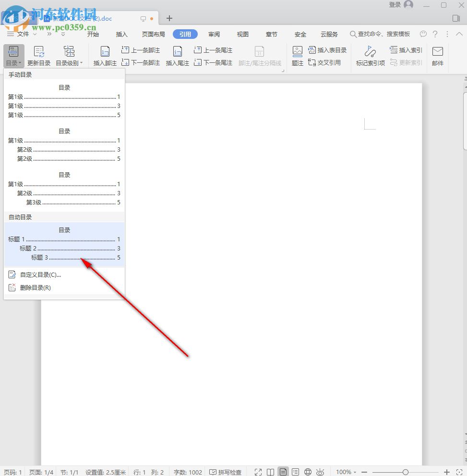Open the feedback speech bubble icon
The height and width of the screenshot is (476, 467).
tap(423, 34)
